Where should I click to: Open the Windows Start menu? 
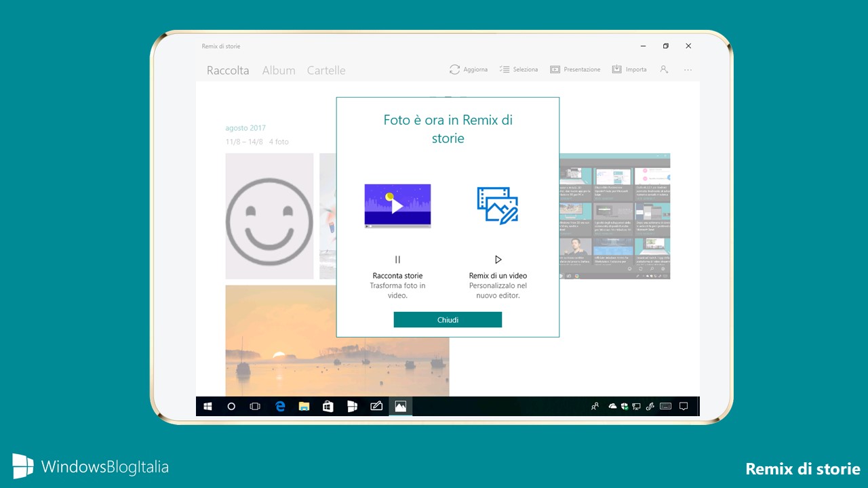coord(208,407)
